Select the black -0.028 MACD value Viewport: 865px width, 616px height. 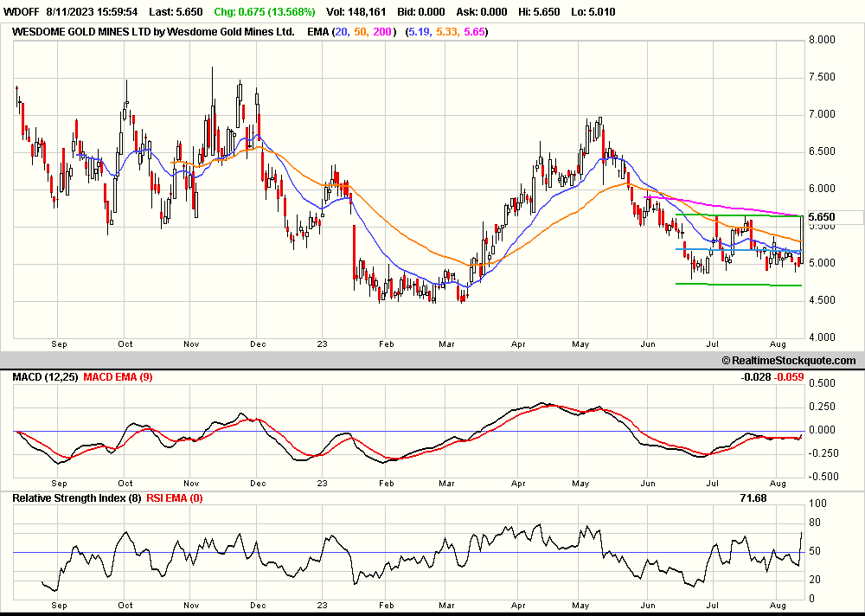(x=756, y=377)
